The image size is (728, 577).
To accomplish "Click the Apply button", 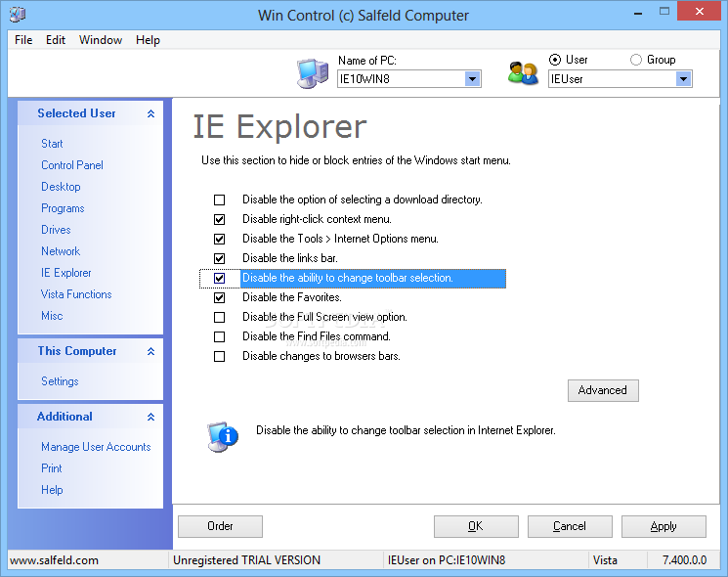I will click(664, 526).
